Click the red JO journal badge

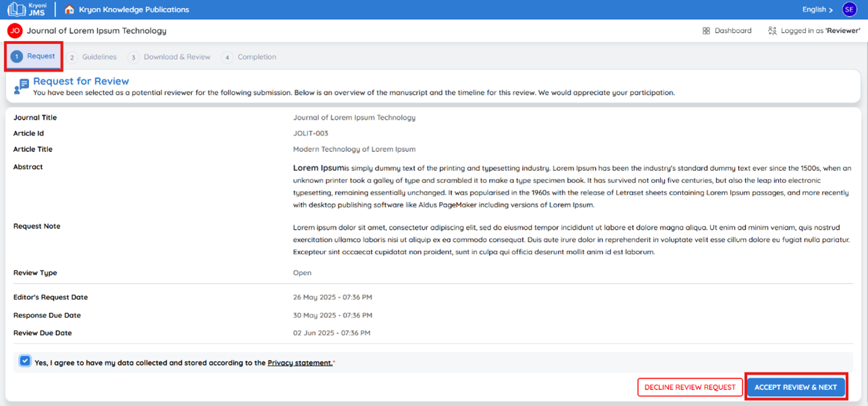click(x=15, y=30)
